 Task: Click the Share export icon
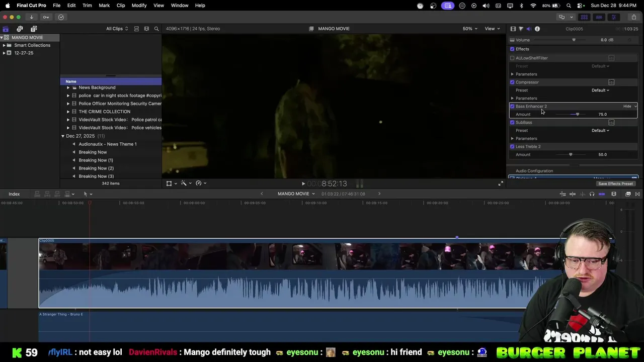(633, 17)
